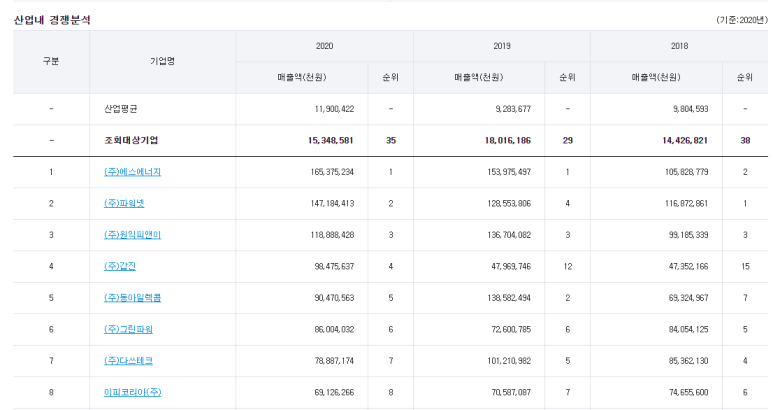Click the sales value 99,185,339

[x=689, y=235]
